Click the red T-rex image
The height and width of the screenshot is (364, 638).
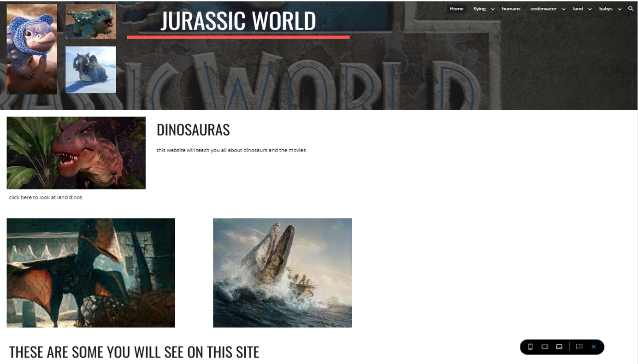pyautogui.click(x=76, y=153)
